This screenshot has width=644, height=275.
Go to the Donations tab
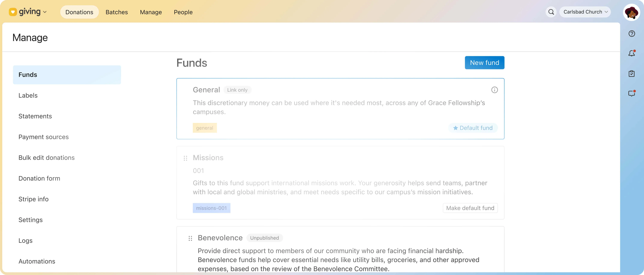pos(79,12)
